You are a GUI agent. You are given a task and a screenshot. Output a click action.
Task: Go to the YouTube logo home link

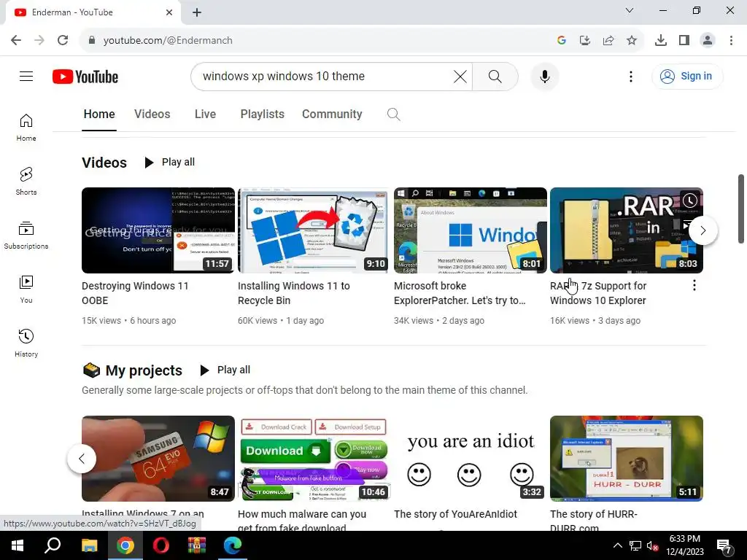(85, 77)
